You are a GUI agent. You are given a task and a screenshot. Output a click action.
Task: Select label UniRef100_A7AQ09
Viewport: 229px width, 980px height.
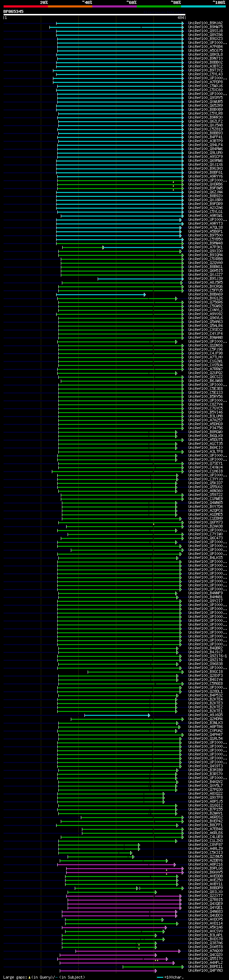click(x=205, y=951)
